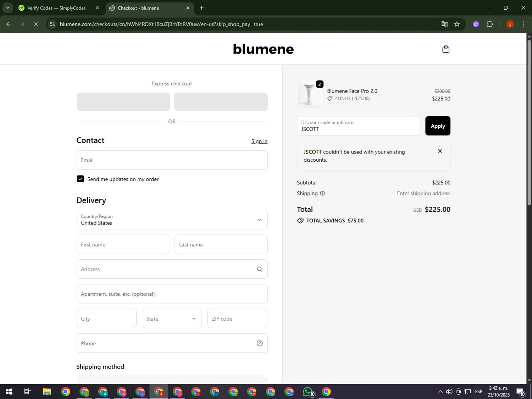Close the Checkout blumene tab
Viewport: 532px width, 399px height.
[x=188, y=8]
